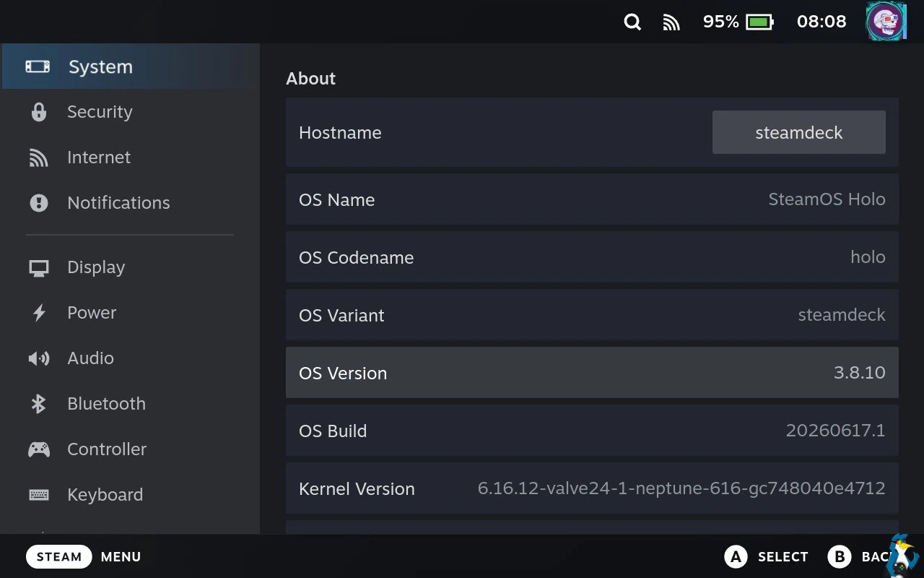Click the Wi-Fi status icon in top bar
Viewport: 924px width, 578px height.
click(x=671, y=22)
